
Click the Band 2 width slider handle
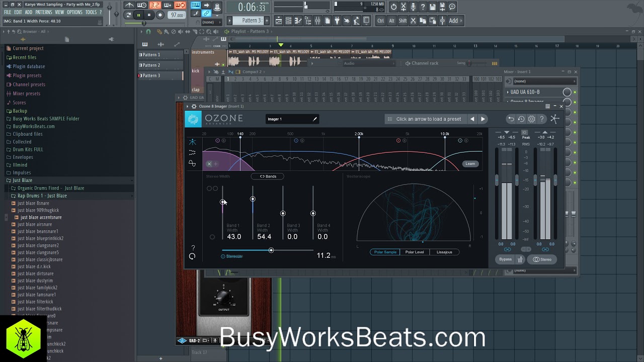tap(253, 199)
